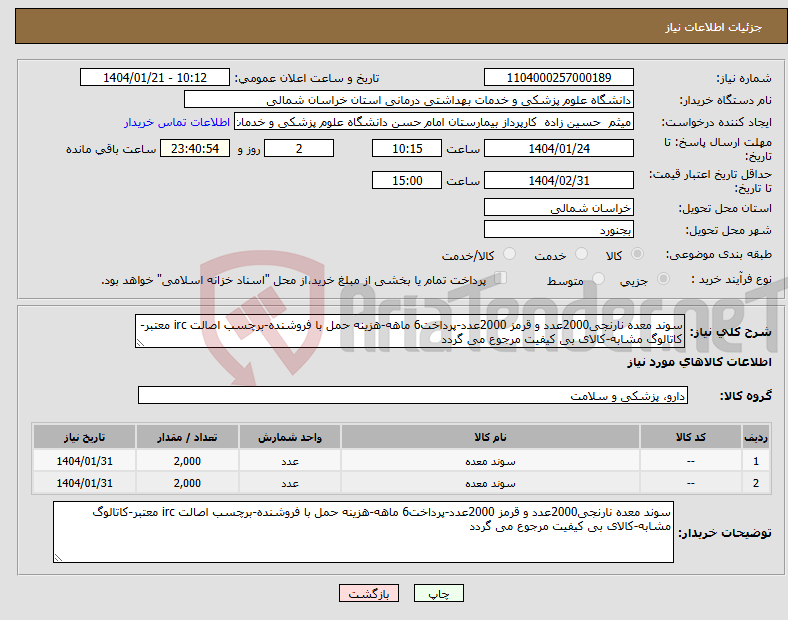
Task: Select the خدمت radio button
Action: tap(581, 254)
